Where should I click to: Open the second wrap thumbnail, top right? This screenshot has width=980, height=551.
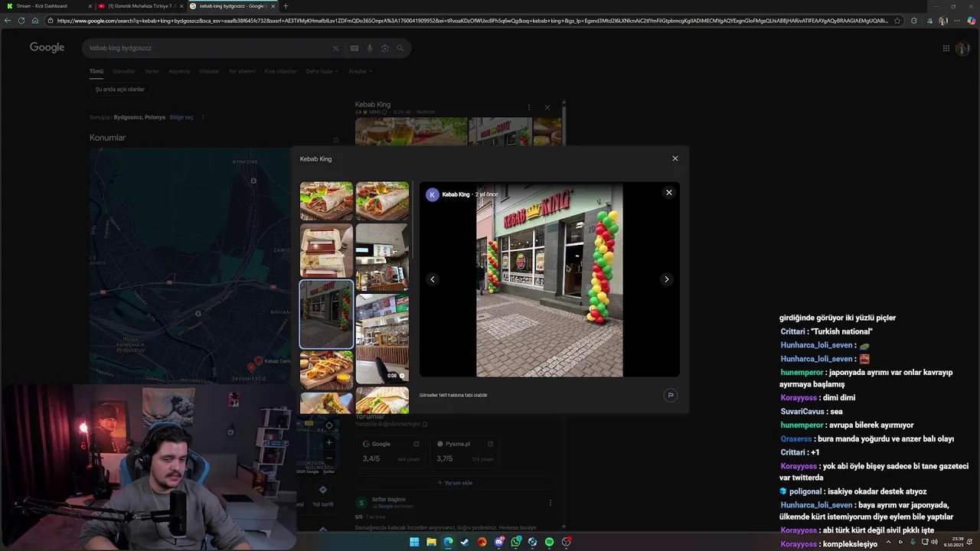[382, 201]
